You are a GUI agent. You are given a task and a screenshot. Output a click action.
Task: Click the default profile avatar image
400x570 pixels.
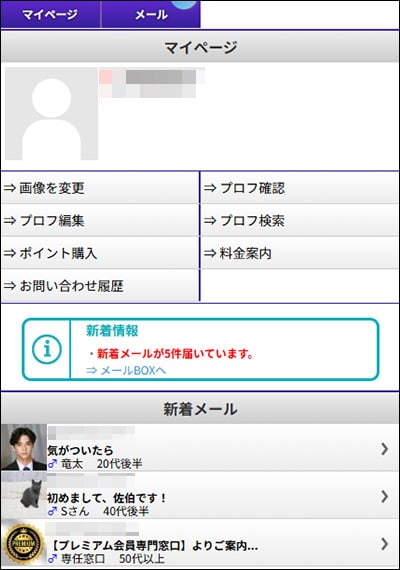(52, 114)
